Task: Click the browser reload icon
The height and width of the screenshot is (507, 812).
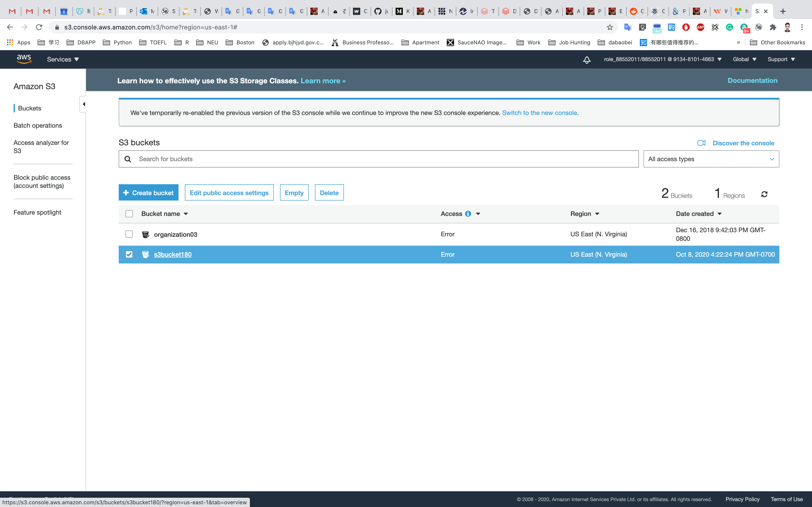Action: pos(39,27)
